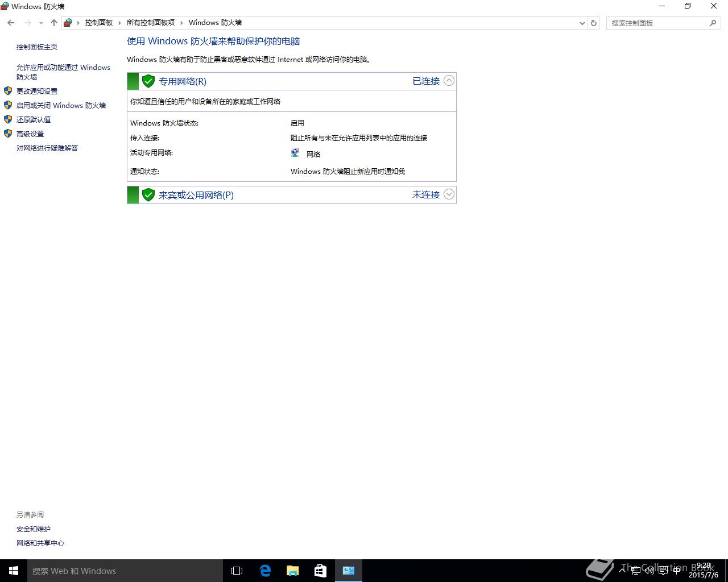The height and width of the screenshot is (582, 728).
Task: Click the Control Panel taskbar button
Action: [349, 571]
